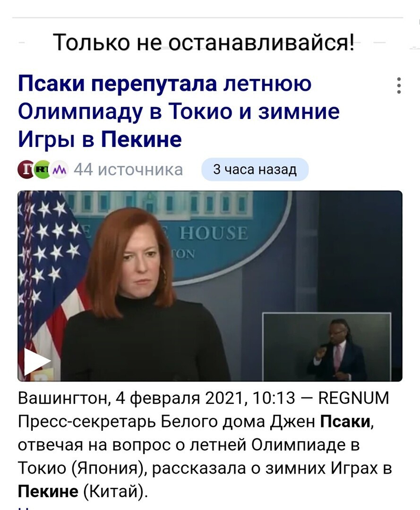Viewport: 420px width, 510px height.
Task: Play the Psaki briefing video
Action: tap(37, 361)
